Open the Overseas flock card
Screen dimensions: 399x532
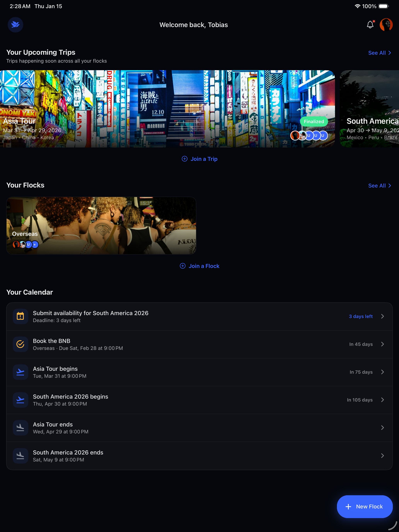click(x=101, y=226)
